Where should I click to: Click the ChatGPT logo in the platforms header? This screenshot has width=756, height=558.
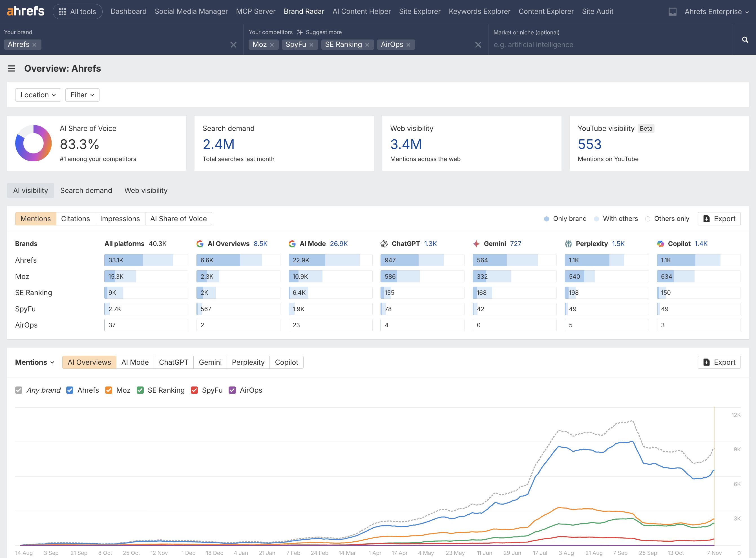click(384, 243)
